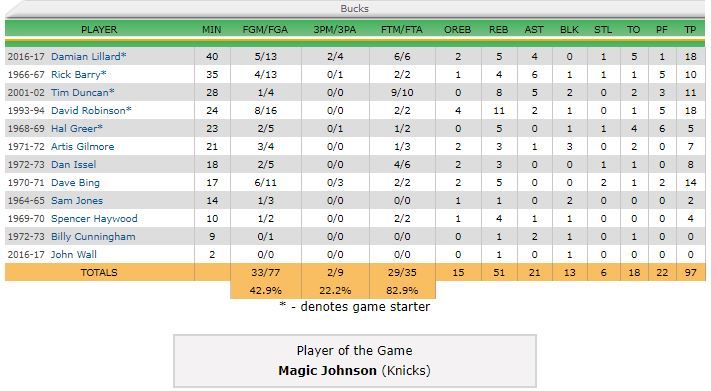Image resolution: width=711 pixels, height=391 pixels.
Task: Select Spencer Haywood player link
Action: [94, 219]
